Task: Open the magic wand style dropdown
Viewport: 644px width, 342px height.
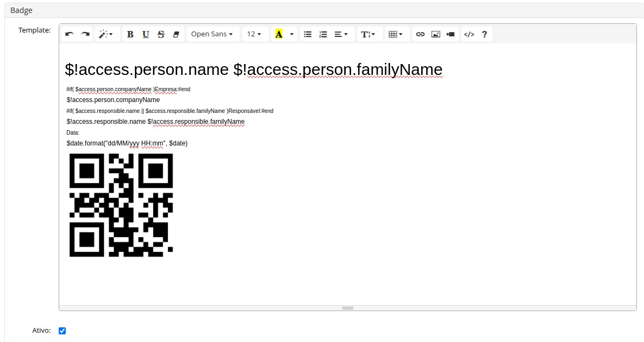Action: pyautogui.click(x=106, y=34)
